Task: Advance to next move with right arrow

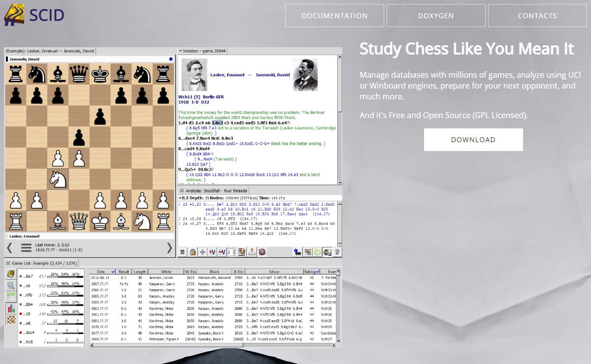Action: tap(170, 247)
